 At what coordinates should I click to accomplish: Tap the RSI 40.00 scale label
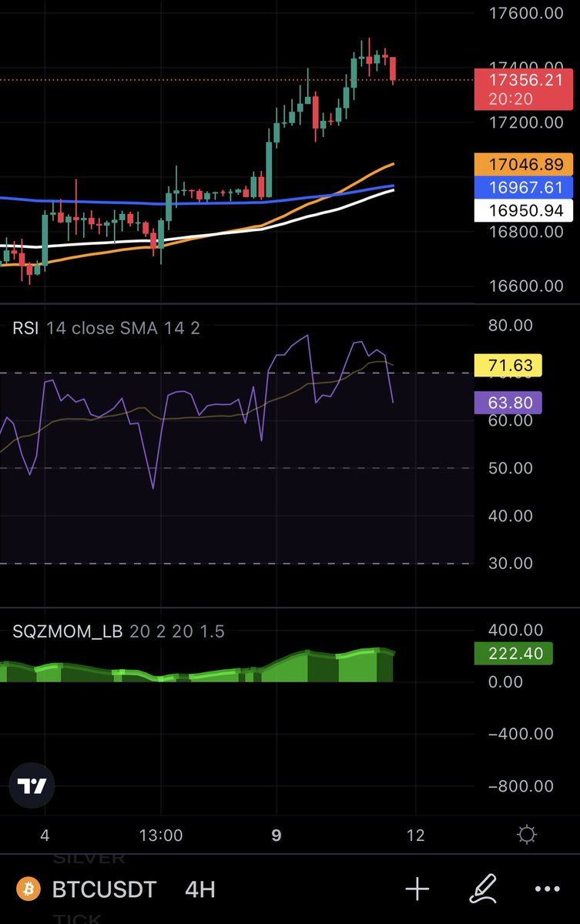[x=511, y=516]
